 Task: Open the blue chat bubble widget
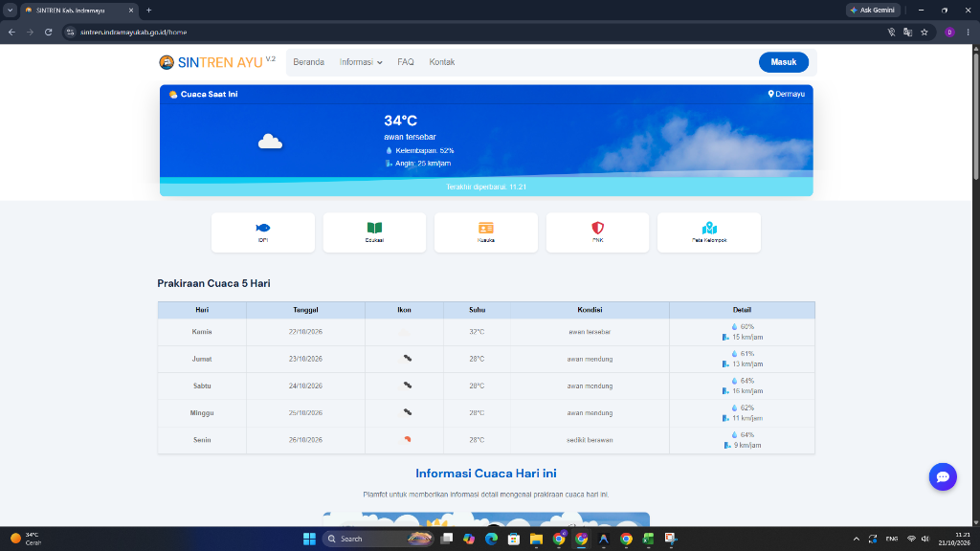click(x=943, y=477)
